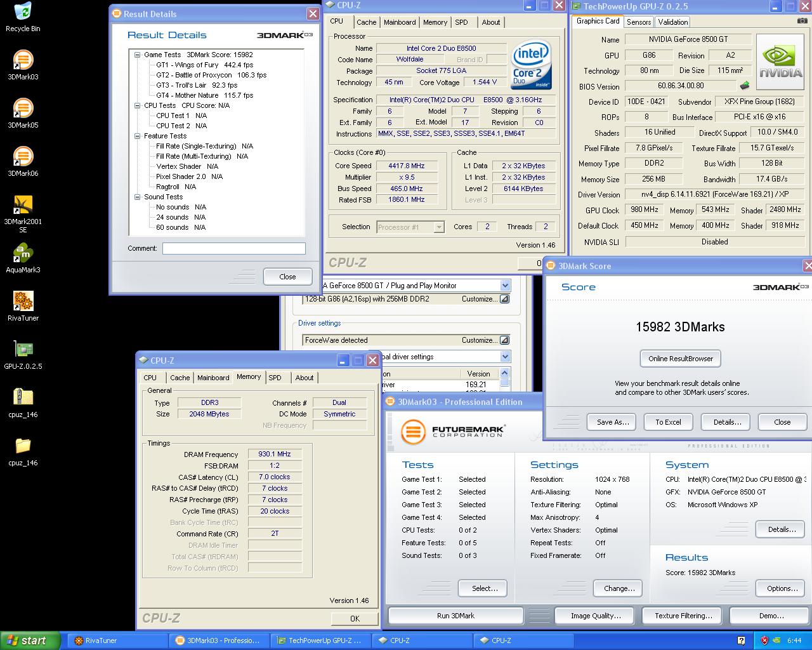Open the About tab in lower CPU-Z window

tap(304, 378)
